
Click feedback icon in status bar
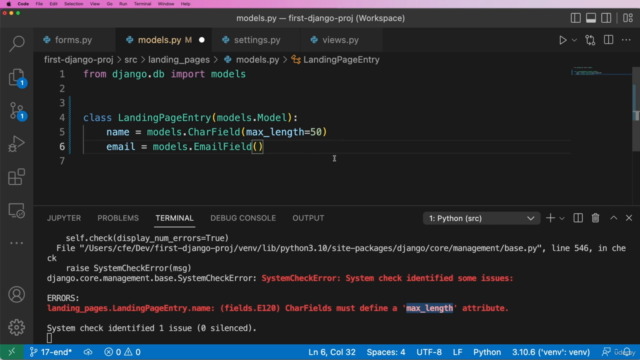click(x=607, y=352)
